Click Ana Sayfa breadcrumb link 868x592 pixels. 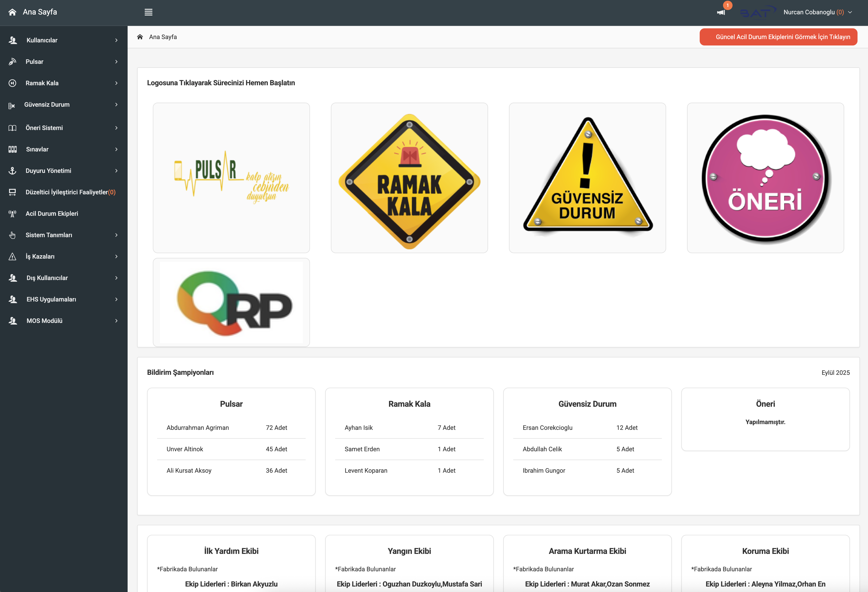coord(163,37)
